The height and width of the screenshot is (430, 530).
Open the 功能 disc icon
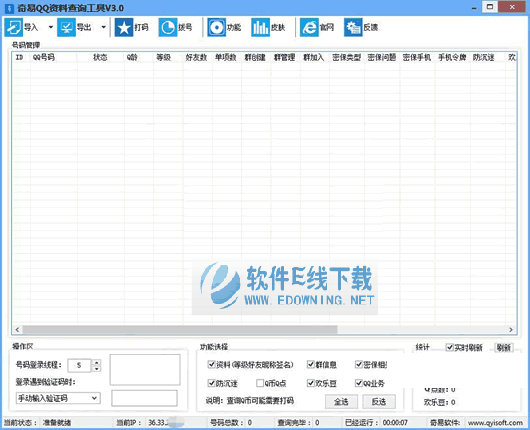coord(216,27)
